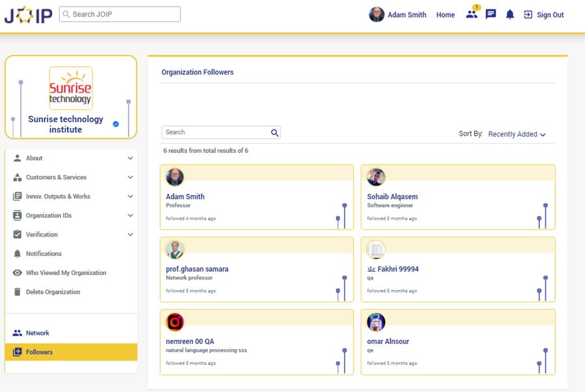The width and height of the screenshot is (585, 392).
Task: Click the verified badge beside organization name
Action: (116, 124)
